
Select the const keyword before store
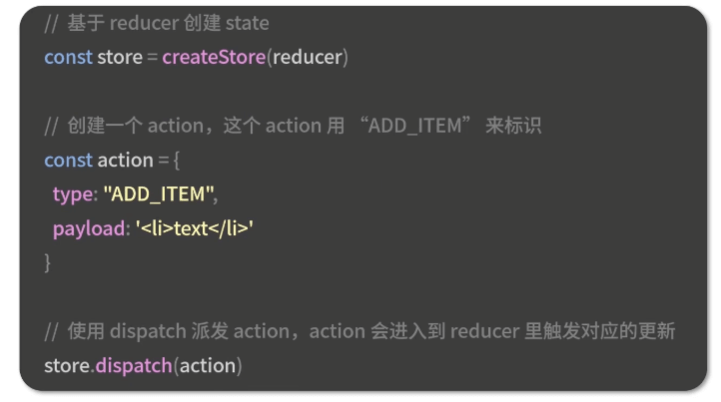click(x=69, y=57)
